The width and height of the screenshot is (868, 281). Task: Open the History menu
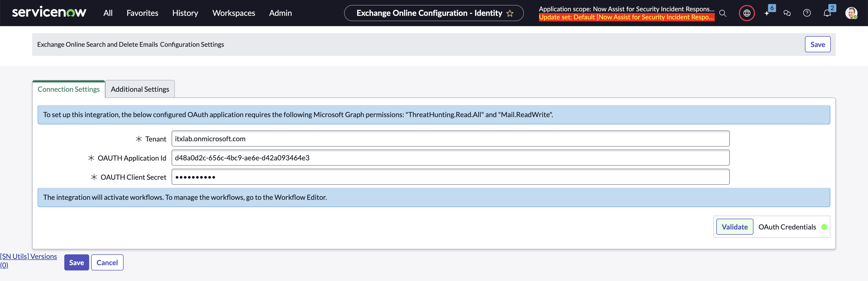click(185, 13)
